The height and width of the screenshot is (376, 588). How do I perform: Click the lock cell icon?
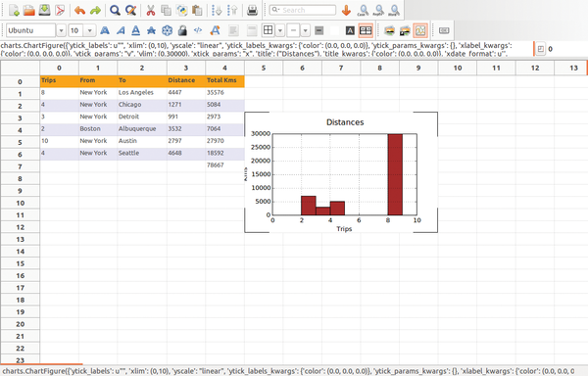182,30
